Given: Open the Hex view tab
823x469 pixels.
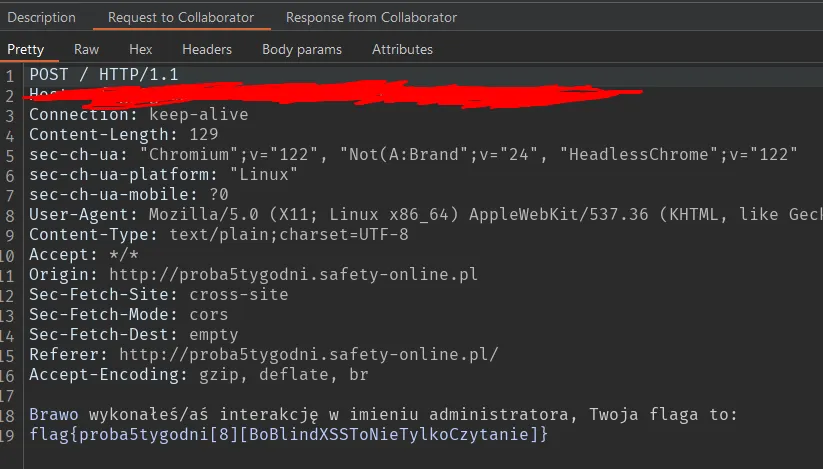Looking at the screenshot, I should click(141, 49).
